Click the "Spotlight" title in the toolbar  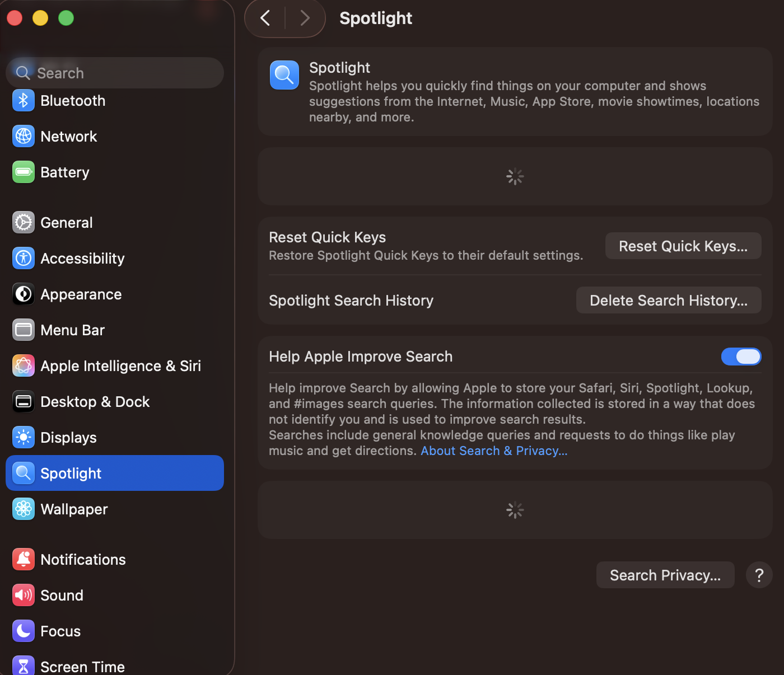pos(376,18)
